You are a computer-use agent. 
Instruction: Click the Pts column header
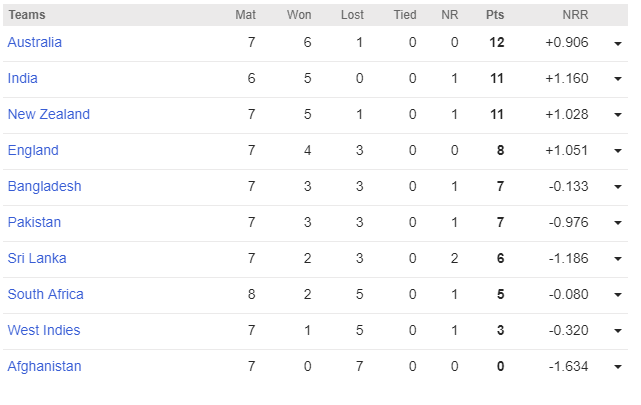click(x=495, y=15)
